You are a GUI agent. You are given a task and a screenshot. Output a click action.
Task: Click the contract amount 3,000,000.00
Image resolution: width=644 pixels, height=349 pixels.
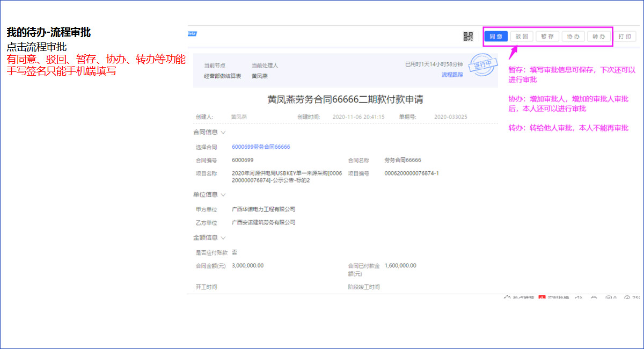[248, 266]
